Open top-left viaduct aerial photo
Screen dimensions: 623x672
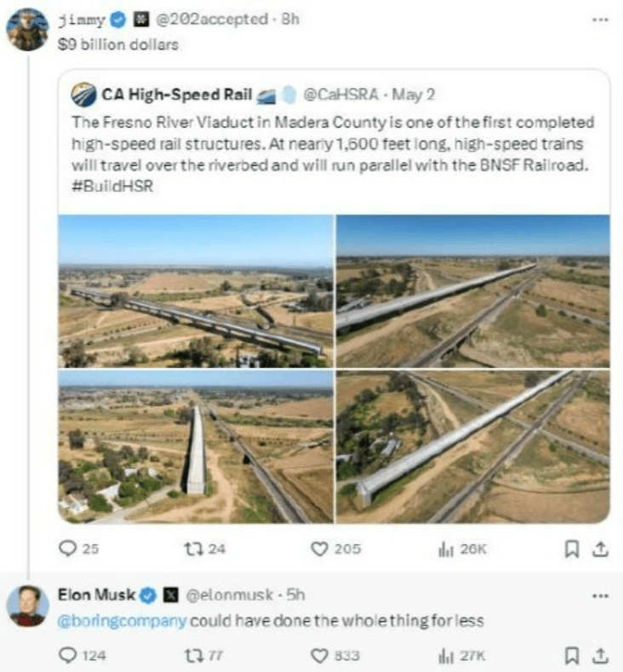point(196,290)
